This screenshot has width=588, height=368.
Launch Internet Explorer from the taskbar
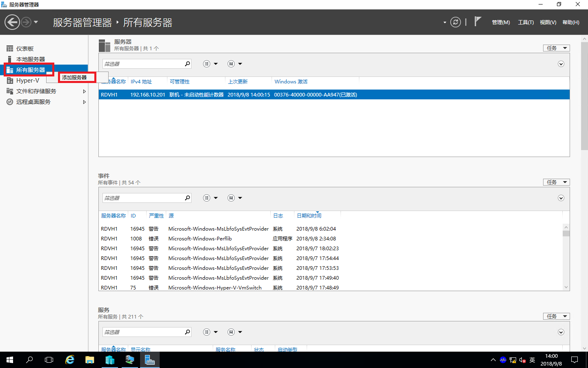pyautogui.click(x=70, y=360)
